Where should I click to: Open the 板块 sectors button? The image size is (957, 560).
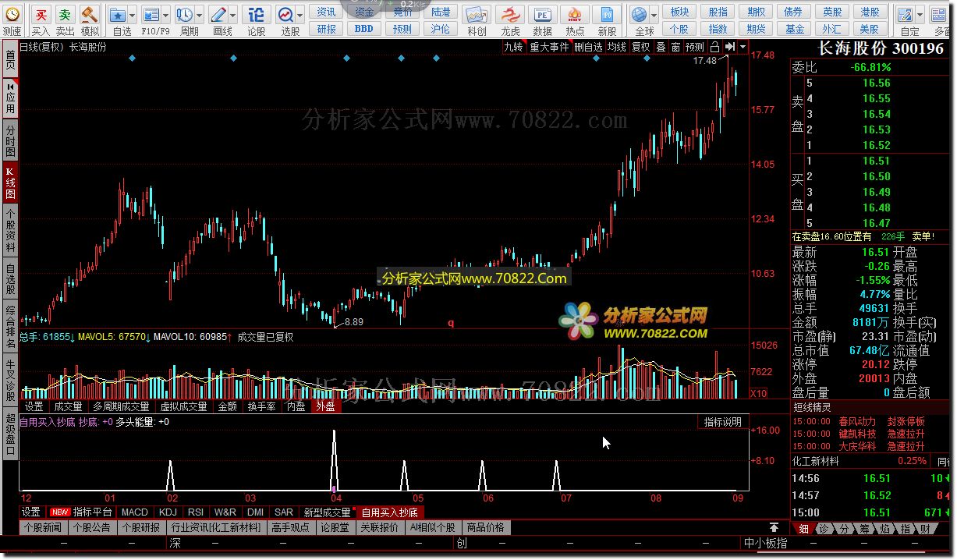(680, 12)
